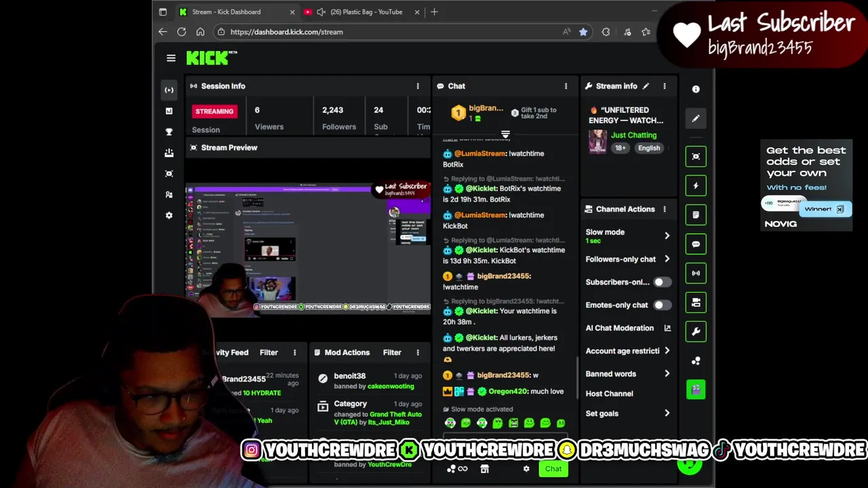Click the notes document icon in right toolbar
Viewport: 868px width, 488px height.
[696, 215]
